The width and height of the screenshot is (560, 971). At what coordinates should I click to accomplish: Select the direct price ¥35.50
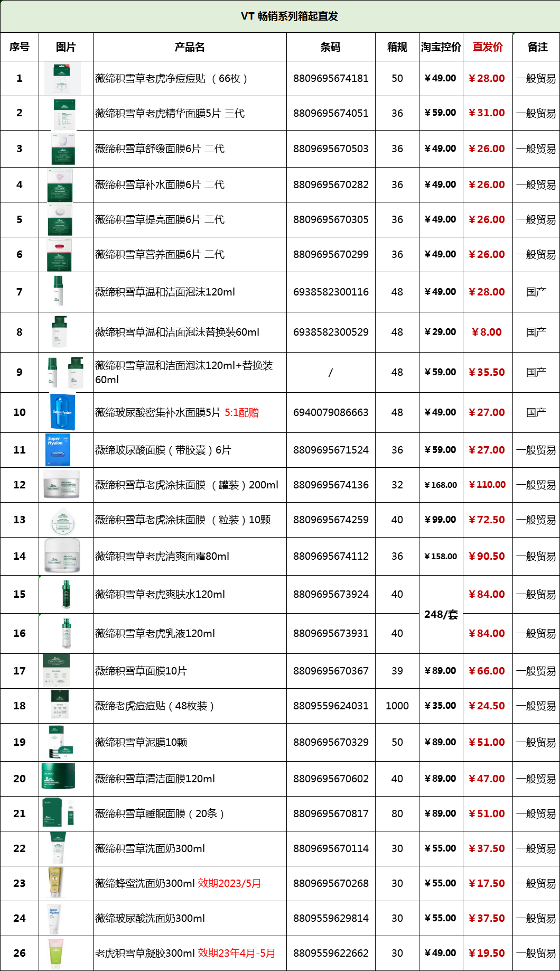point(487,372)
